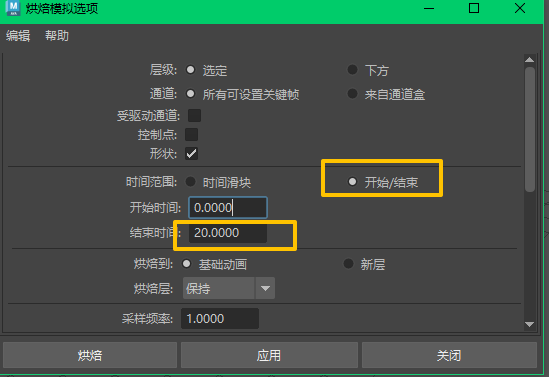The image size is (549, 377).
Task: Click the 应用 button
Action: [x=269, y=355]
